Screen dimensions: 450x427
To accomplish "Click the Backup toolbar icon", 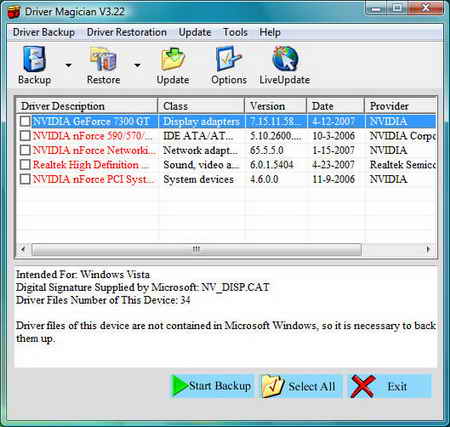I will coord(34,59).
